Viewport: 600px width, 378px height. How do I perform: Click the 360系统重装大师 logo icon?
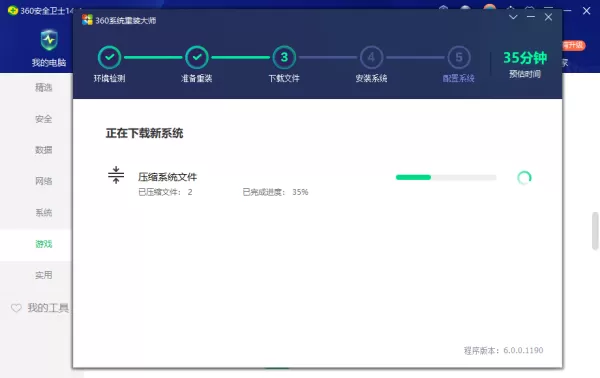coord(87,20)
